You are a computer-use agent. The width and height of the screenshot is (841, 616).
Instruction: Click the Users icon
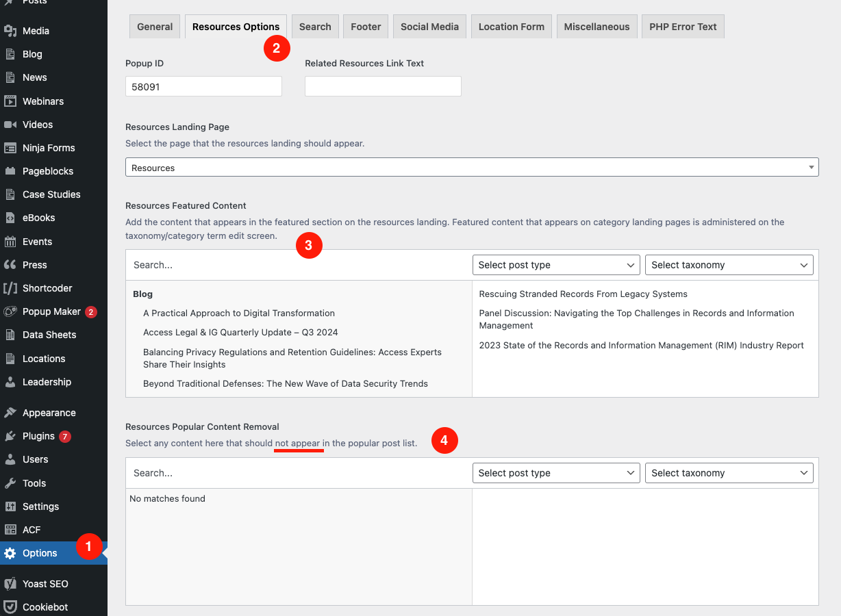click(10, 459)
